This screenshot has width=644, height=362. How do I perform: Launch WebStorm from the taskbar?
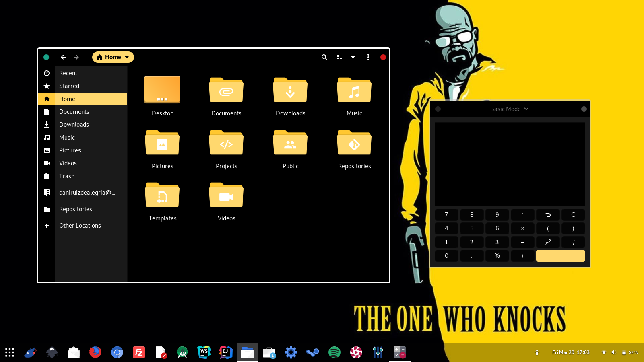point(204,352)
